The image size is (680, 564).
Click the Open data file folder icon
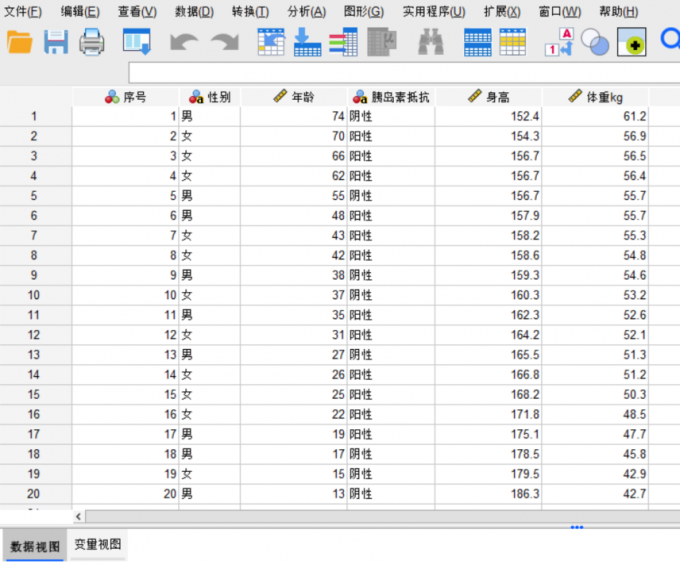click(x=20, y=42)
